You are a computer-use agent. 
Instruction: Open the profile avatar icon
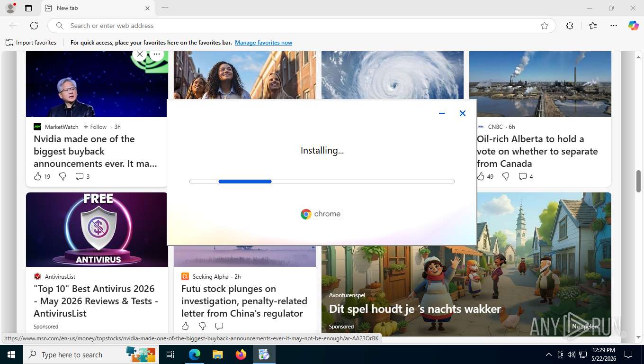tap(10, 8)
